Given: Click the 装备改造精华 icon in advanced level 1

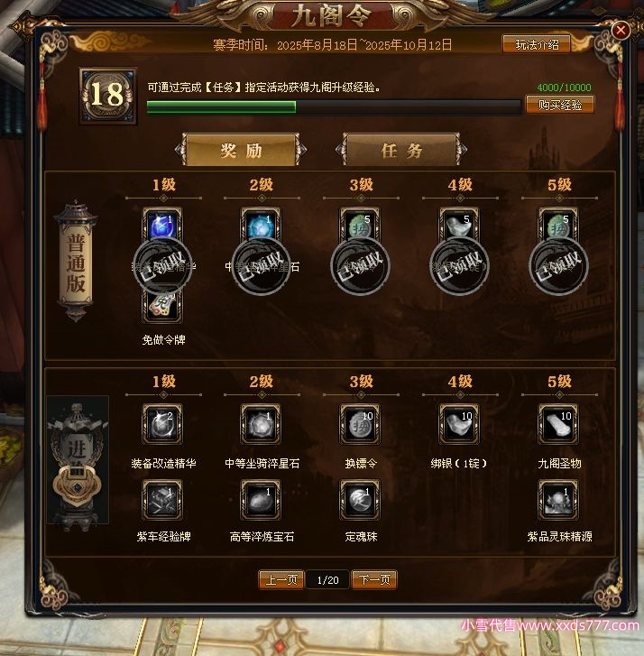Looking at the screenshot, I should 162,424.
